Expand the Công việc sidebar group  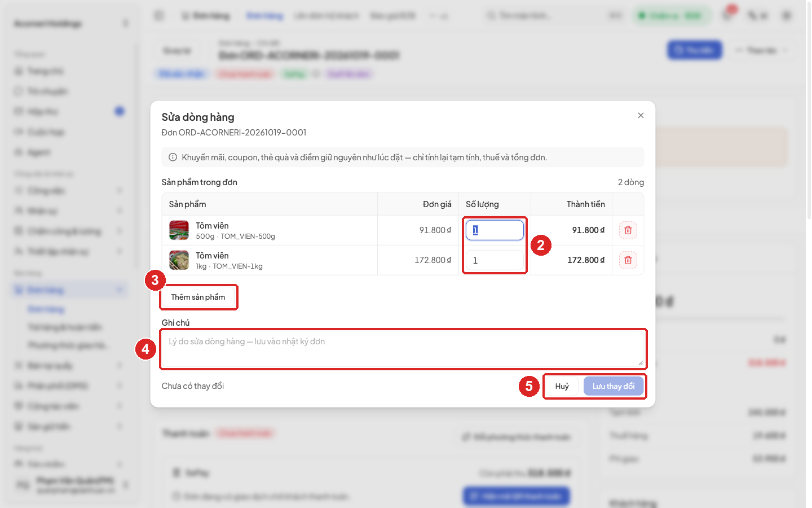[x=68, y=191]
